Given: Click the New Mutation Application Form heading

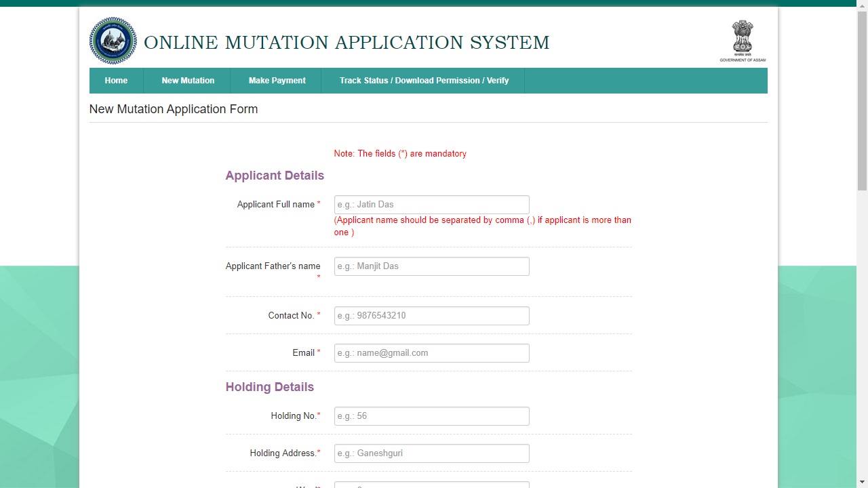Looking at the screenshot, I should [x=174, y=109].
